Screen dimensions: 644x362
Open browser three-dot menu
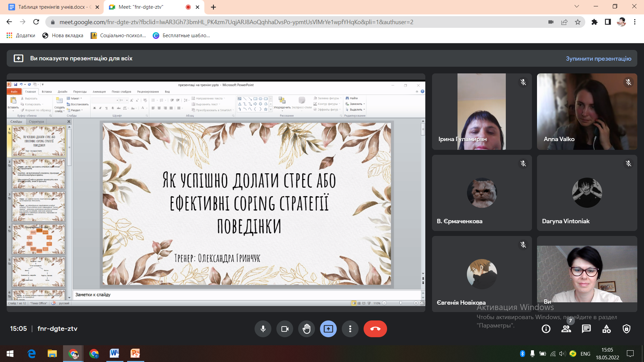635,22
